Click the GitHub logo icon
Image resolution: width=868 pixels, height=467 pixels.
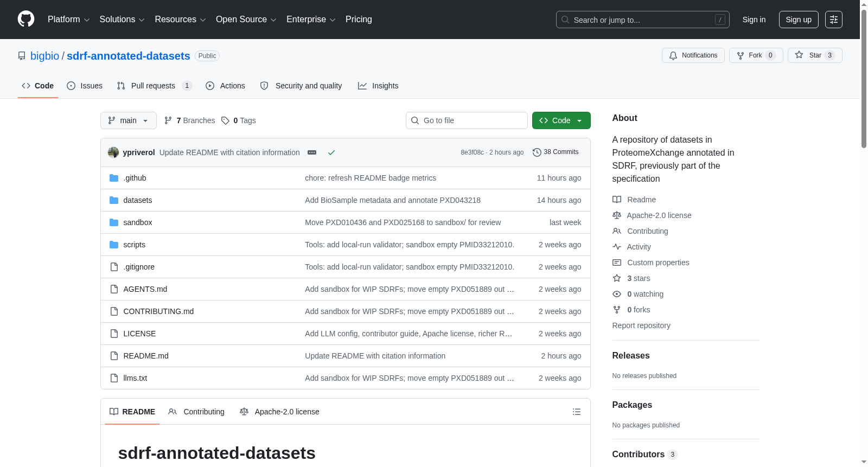(x=26, y=20)
